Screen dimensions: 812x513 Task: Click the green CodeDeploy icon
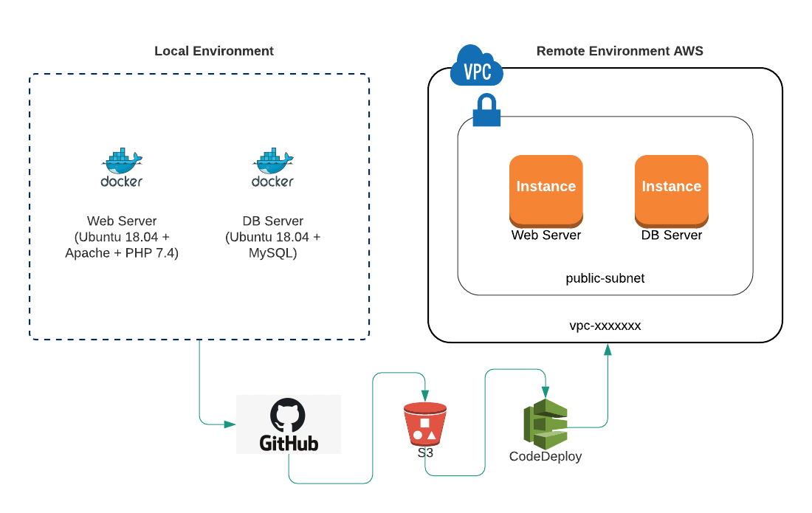point(546,424)
